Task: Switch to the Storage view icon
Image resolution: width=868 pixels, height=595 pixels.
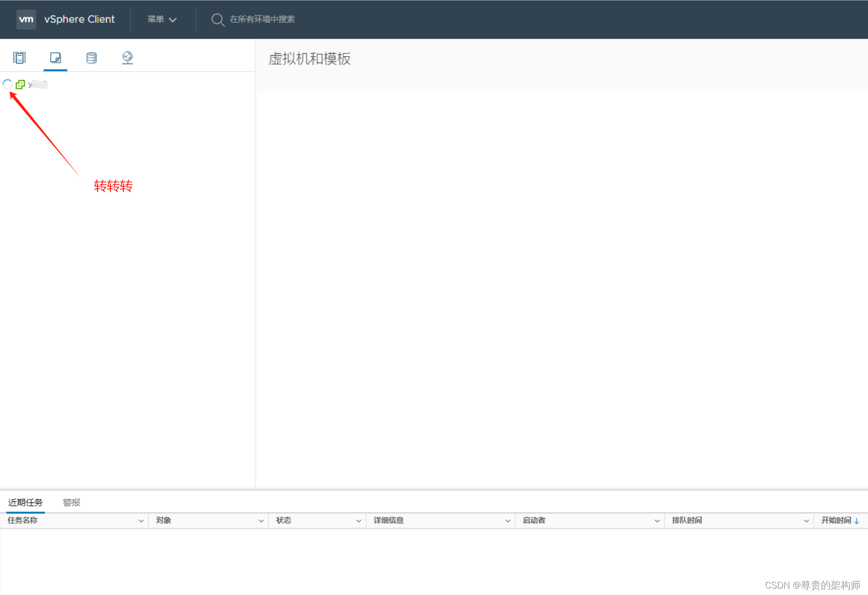Action: [x=92, y=58]
